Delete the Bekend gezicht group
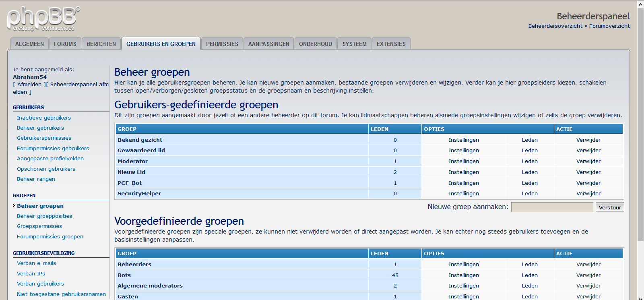Screen dimensions: 644x300 [588, 140]
